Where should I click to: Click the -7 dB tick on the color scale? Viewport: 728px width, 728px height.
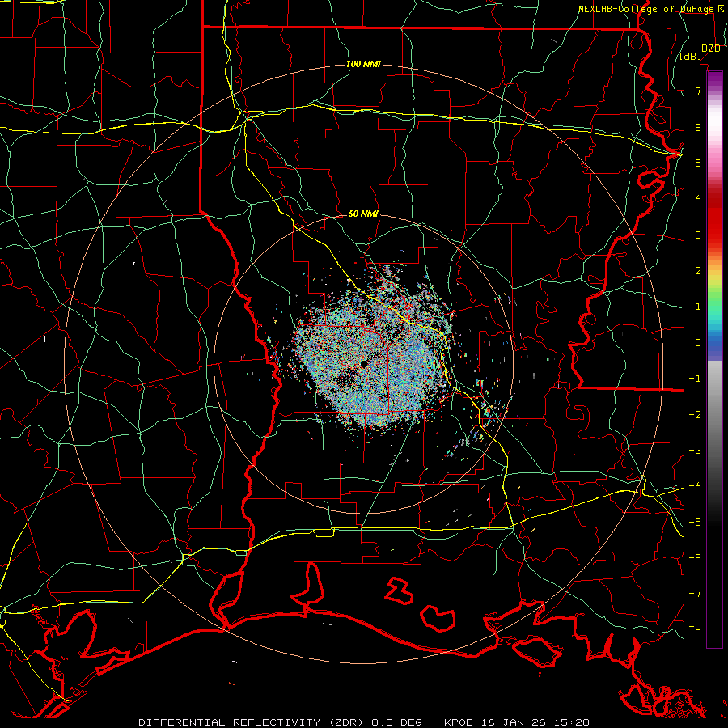695,594
